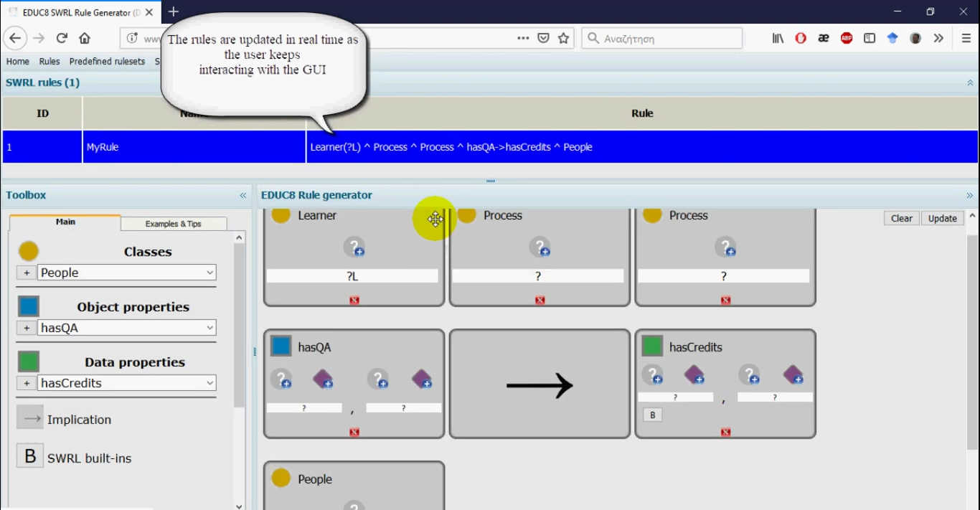This screenshot has width=980, height=510.
Task: Collapse the EDUC8 Rule generator panel
Action: (x=970, y=195)
